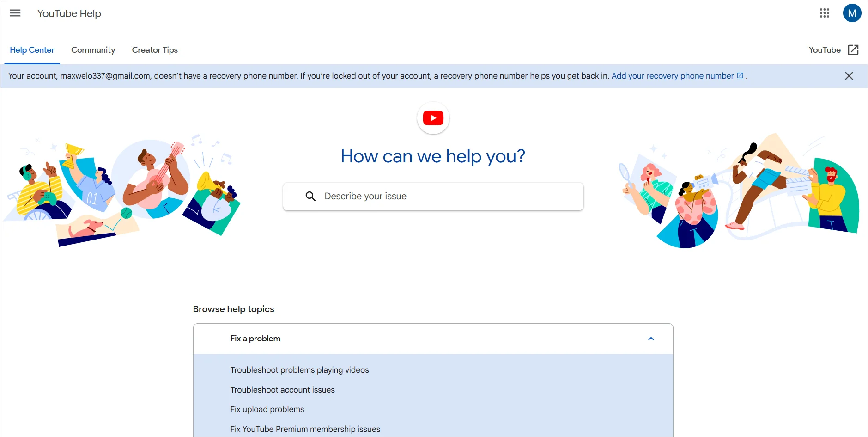Open Troubleshoot account issues

tap(283, 390)
